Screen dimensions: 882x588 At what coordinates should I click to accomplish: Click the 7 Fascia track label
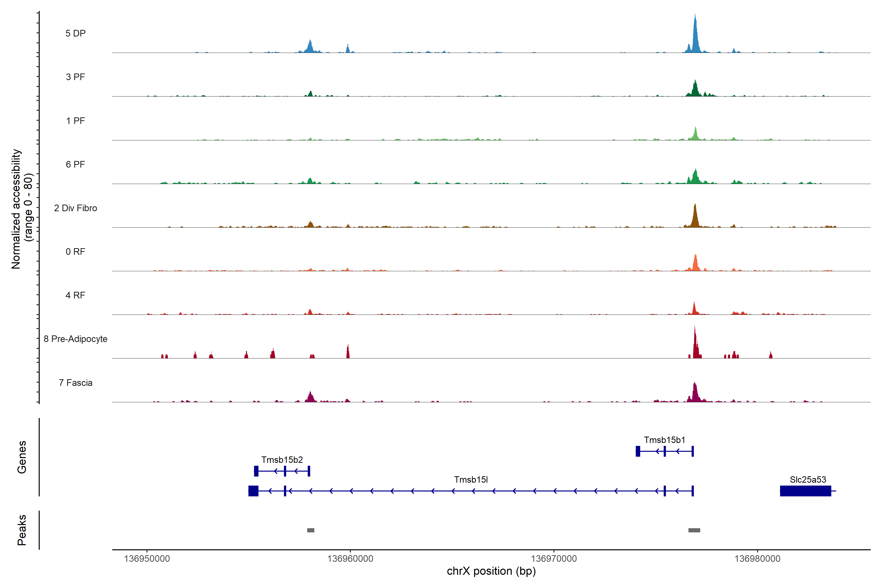click(75, 383)
